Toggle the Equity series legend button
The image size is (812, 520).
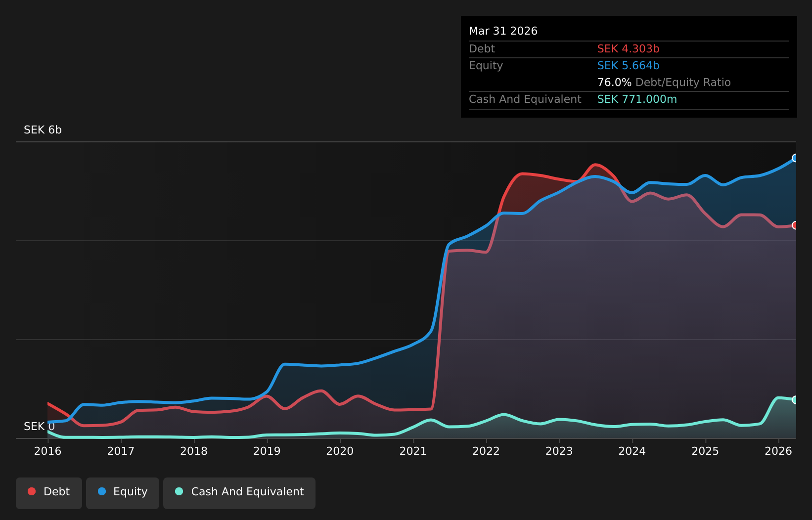pyautogui.click(x=123, y=493)
